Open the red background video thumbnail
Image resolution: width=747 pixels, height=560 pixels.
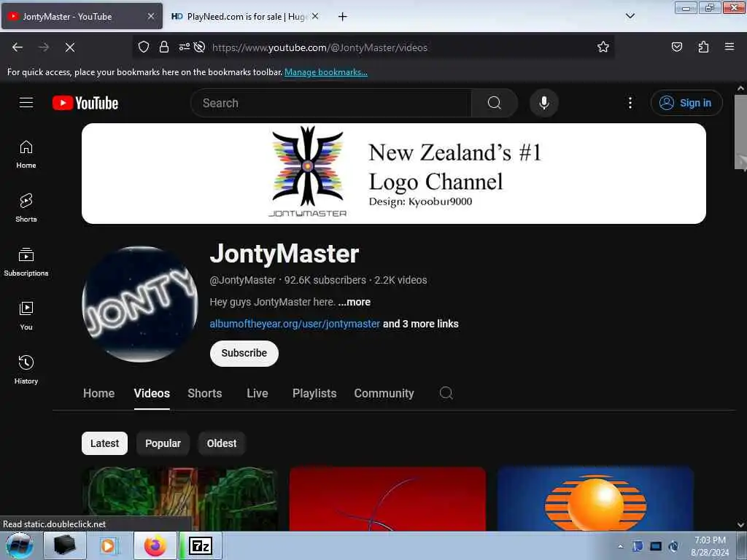point(387,499)
